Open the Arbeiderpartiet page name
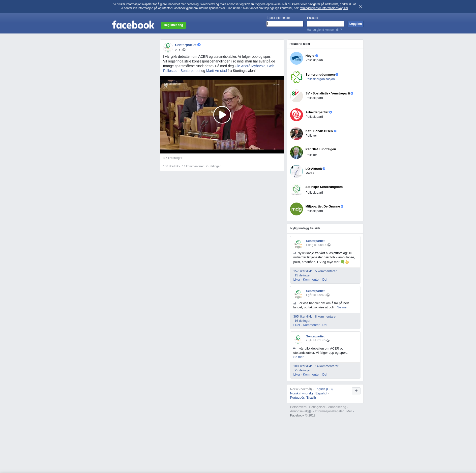This screenshot has height=473, width=476. point(317,112)
